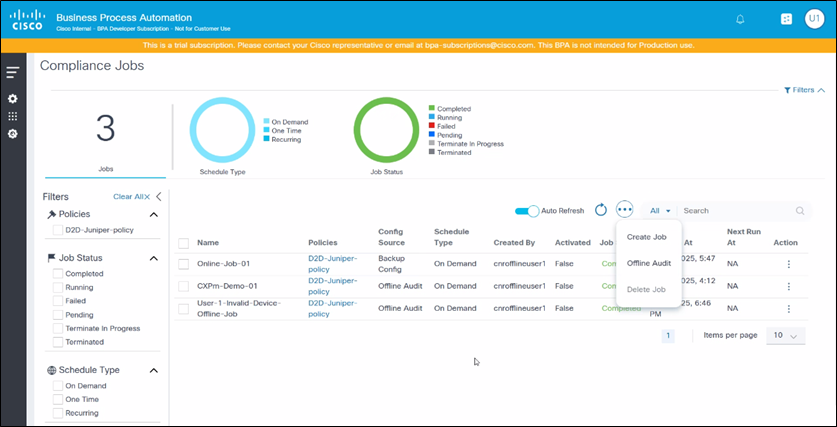Click the Job Status flag icon
The image size is (837, 427).
[x=51, y=258]
